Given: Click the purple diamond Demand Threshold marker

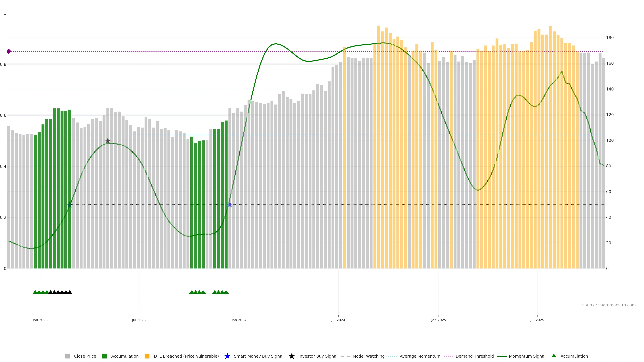Looking at the screenshot, I should tap(9, 51).
